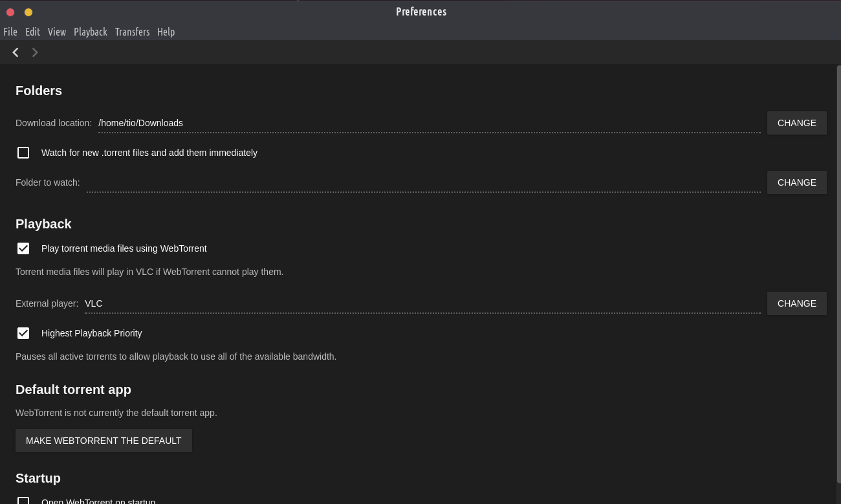Open the File menu
841x504 pixels.
tap(10, 32)
